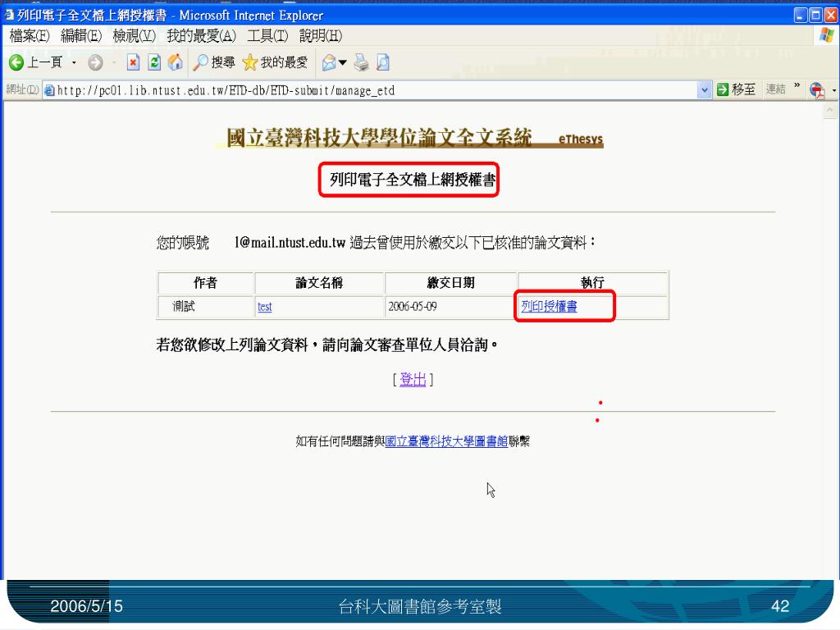Click the 移至 Go button

click(737, 89)
